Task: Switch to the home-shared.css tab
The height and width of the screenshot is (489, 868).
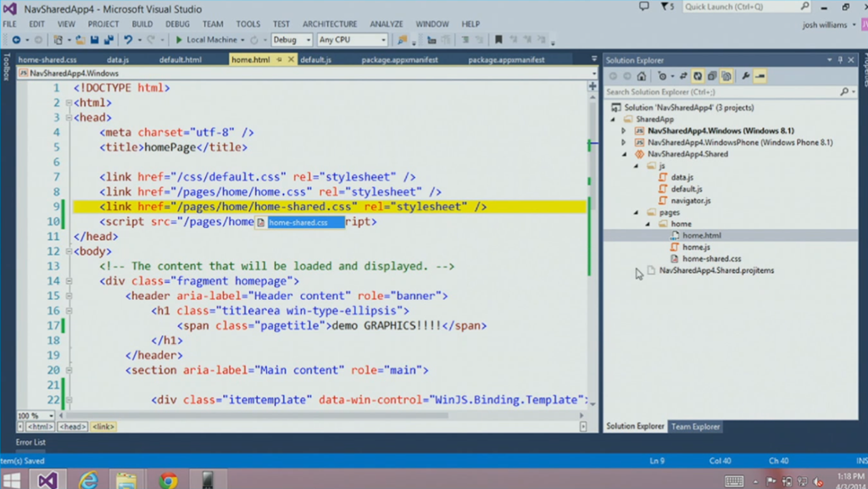Action: coord(47,59)
